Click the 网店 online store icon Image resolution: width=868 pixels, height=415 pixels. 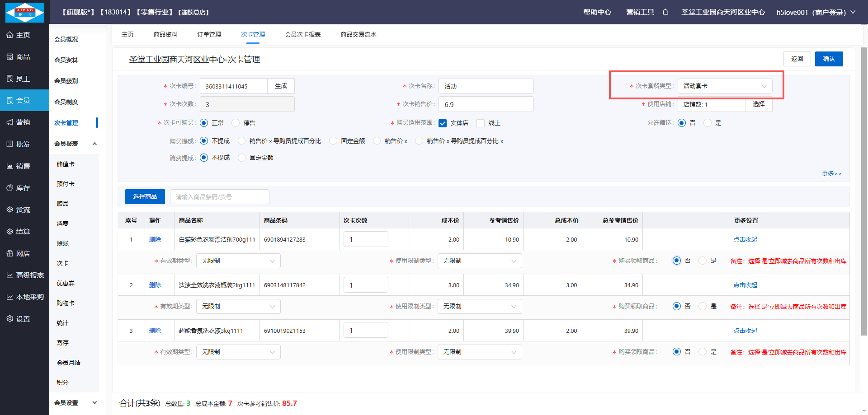coord(10,253)
